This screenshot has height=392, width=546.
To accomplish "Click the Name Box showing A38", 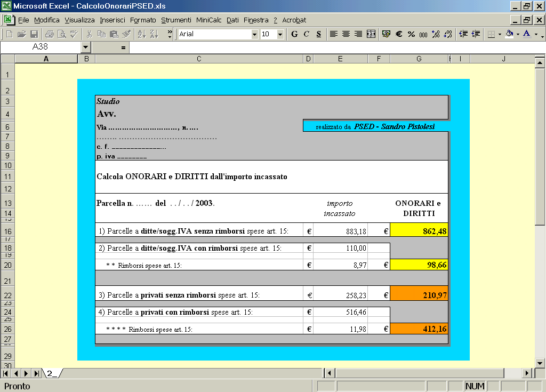I will point(41,47).
